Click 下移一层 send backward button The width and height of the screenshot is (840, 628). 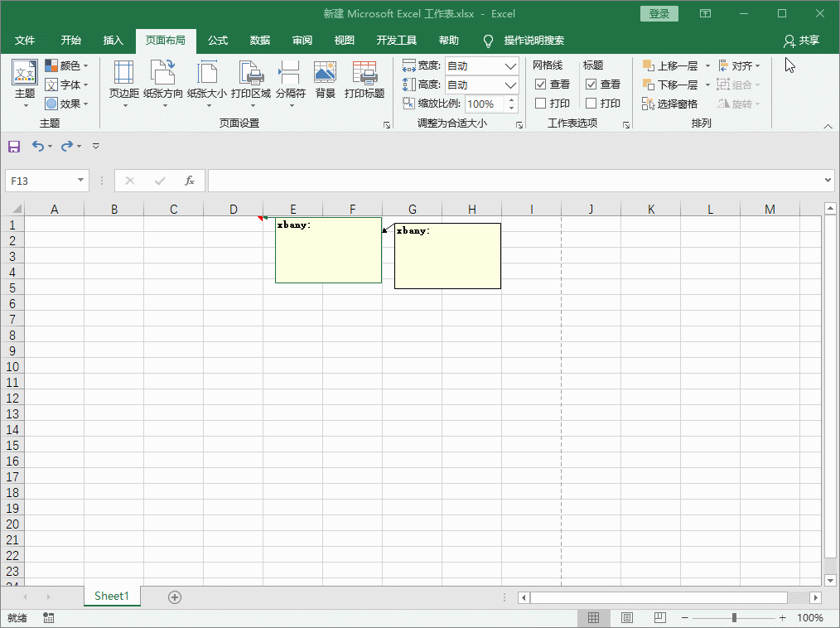[x=670, y=85]
